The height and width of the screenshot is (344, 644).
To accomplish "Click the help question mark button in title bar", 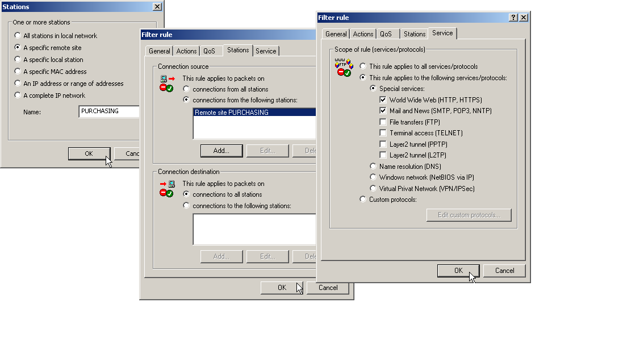I will pyautogui.click(x=513, y=18).
